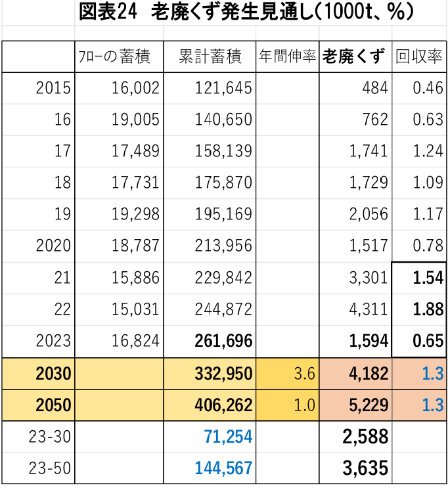This screenshot has height=488, width=448.
Task: Select the 2015 row label cell
Action: pyautogui.click(x=38, y=89)
